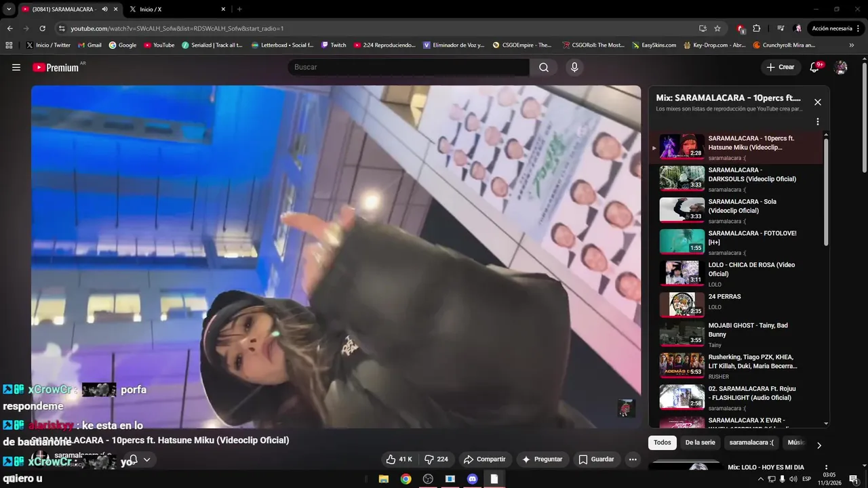Open the Twitch bookmark
This screenshot has width=868, height=488.
point(334,45)
